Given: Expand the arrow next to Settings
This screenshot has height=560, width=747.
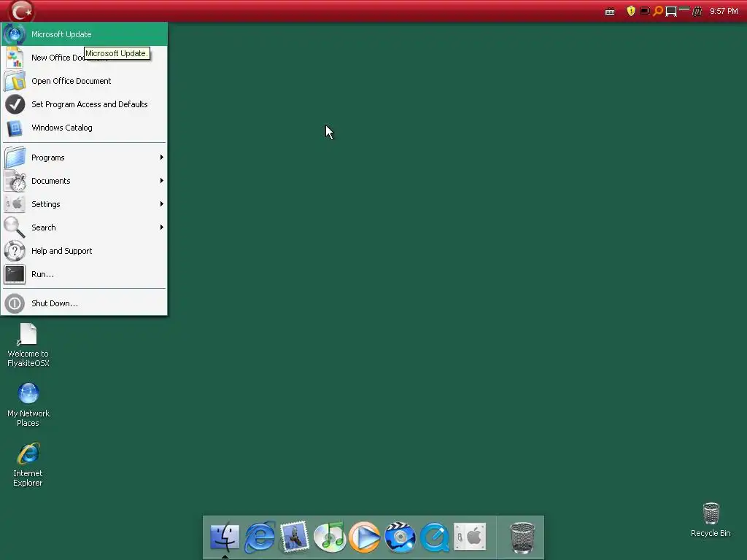Looking at the screenshot, I should pyautogui.click(x=162, y=204).
